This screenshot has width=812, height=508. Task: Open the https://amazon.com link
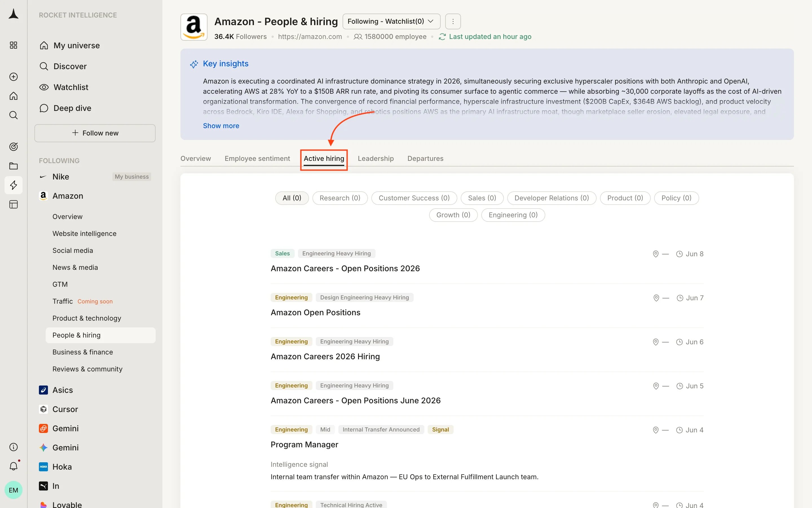pyautogui.click(x=310, y=37)
